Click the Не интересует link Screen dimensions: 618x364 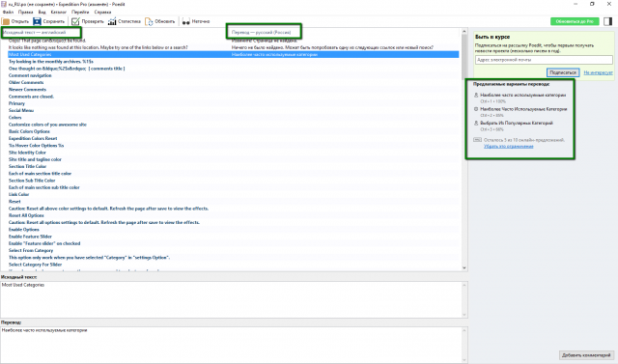pos(598,72)
